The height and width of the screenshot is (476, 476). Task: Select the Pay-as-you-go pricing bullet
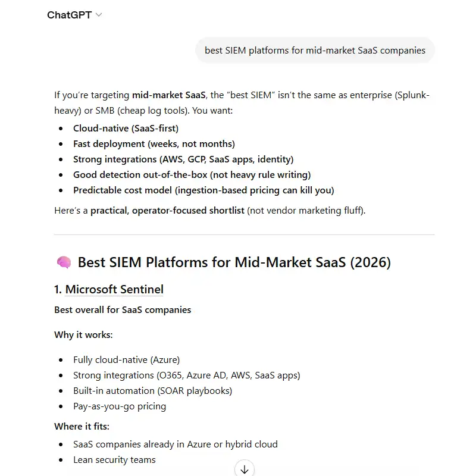pos(119,406)
